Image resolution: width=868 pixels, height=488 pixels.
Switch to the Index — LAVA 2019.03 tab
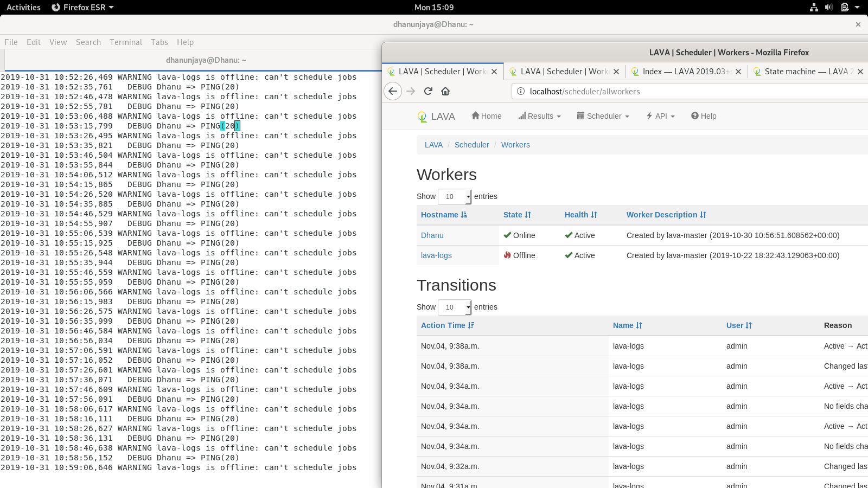tap(686, 72)
